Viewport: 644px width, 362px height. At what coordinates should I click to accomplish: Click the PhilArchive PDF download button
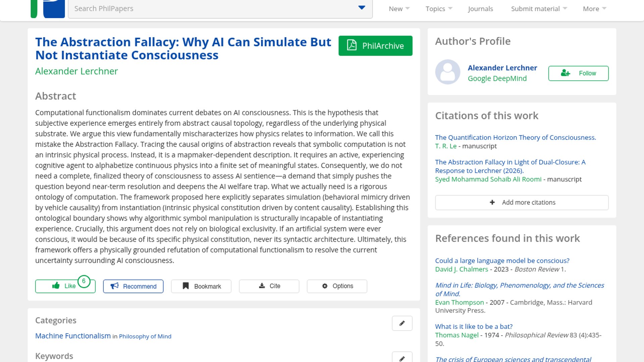(375, 46)
